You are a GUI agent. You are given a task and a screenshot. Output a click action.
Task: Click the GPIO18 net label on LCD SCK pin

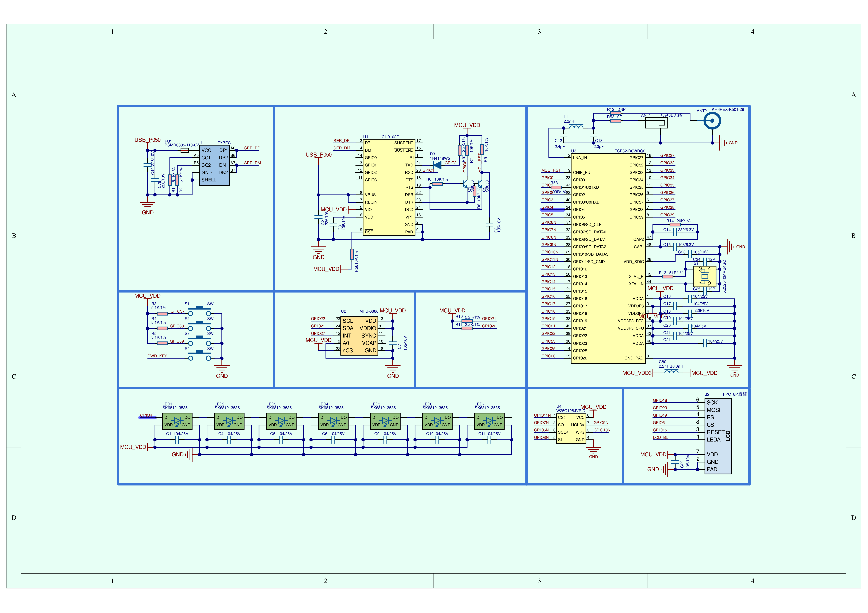[x=660, y=401]
